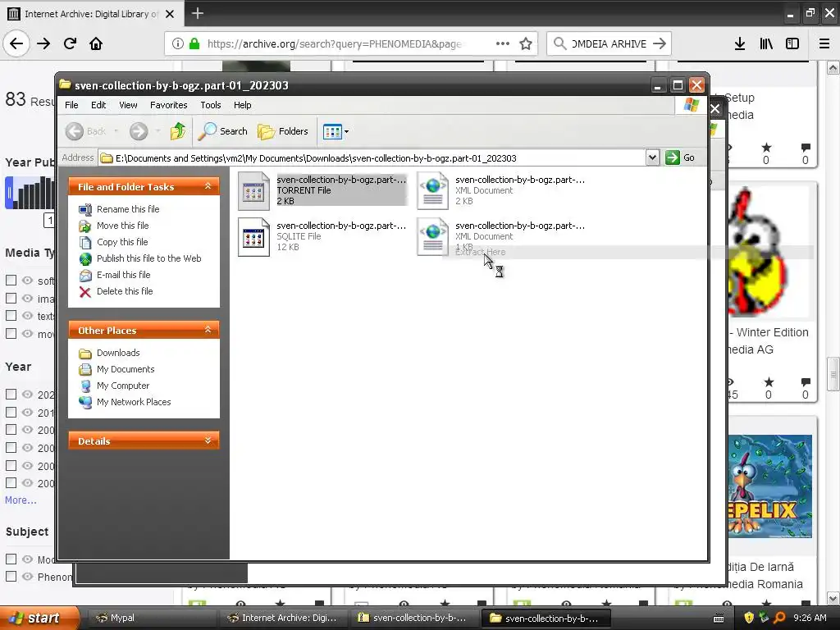Toggle the eye icon beside 'soft'
The width and height of the screenshot is (840, 630).
(x=27, y=281)
